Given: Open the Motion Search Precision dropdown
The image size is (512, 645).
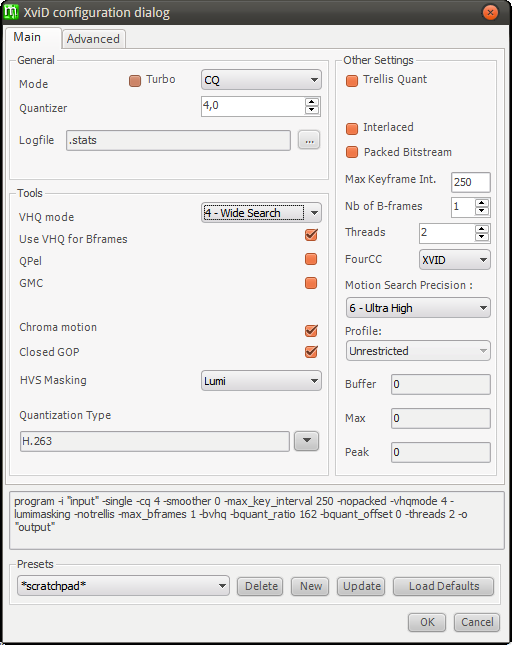Looking at the screenshot, I should pos(418,308).
